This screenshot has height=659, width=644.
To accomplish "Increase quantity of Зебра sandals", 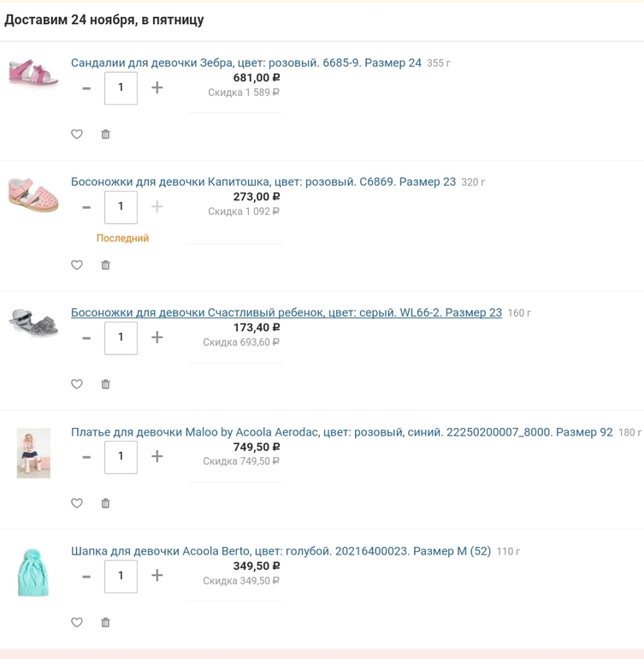I will (x=157, y=88).
